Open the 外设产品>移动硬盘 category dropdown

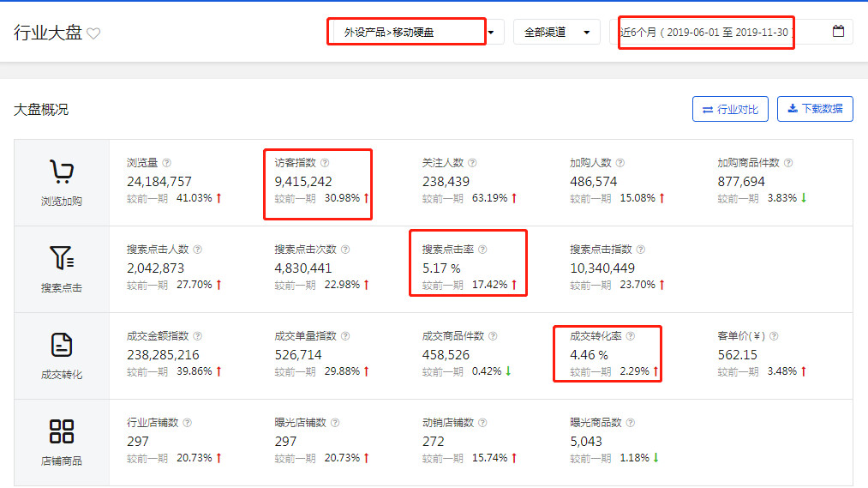point(415,33)
